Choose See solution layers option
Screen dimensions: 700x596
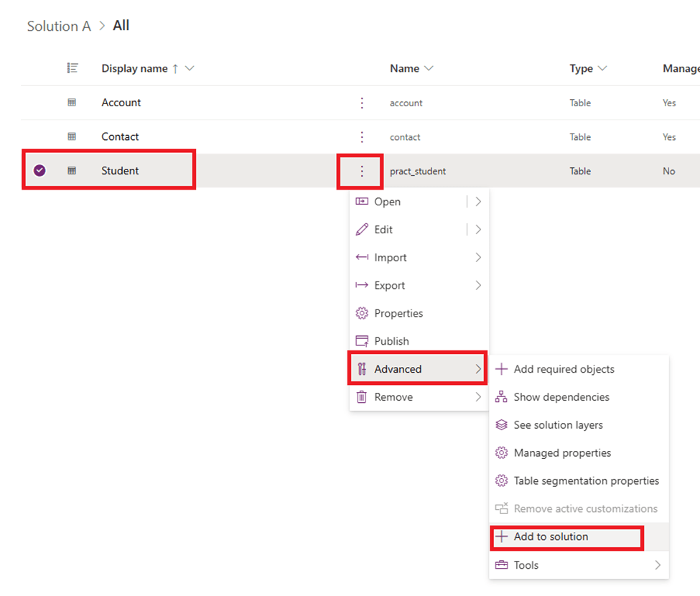click(x=558, y=425)
